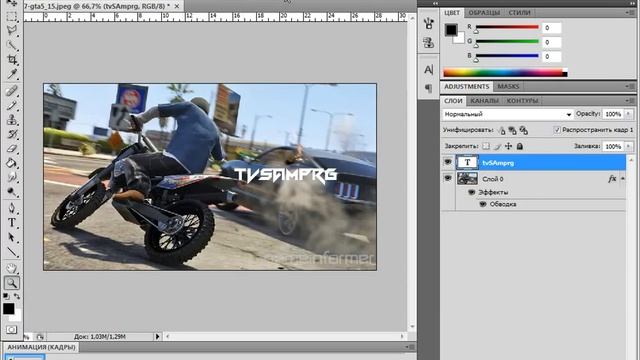Select the Horizontal Type tool

[x=11, y=222]
